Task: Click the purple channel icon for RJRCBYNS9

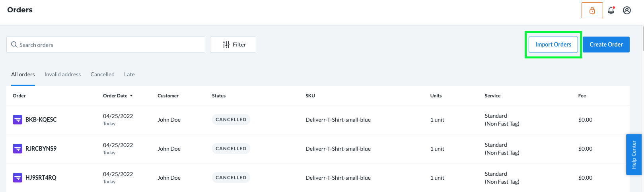Action: (18, 148)
